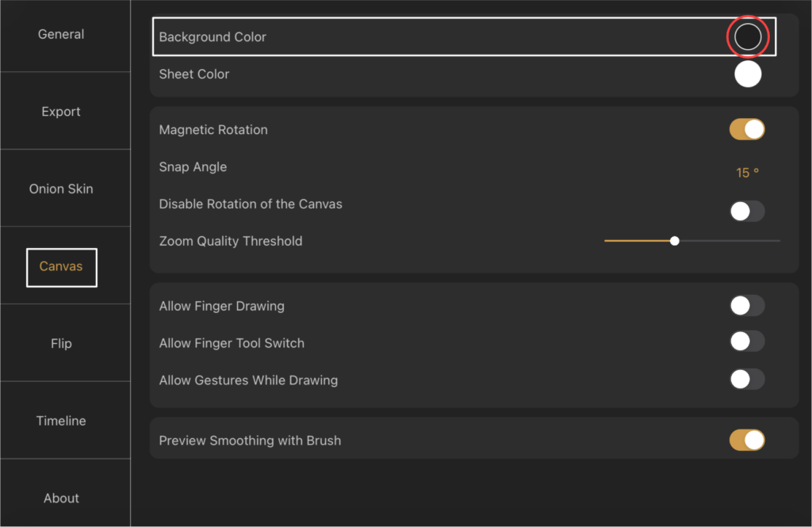812x527 pixels.
Task: Turn on Allow Finger Tool Switch
Action: tap(747, 342)
